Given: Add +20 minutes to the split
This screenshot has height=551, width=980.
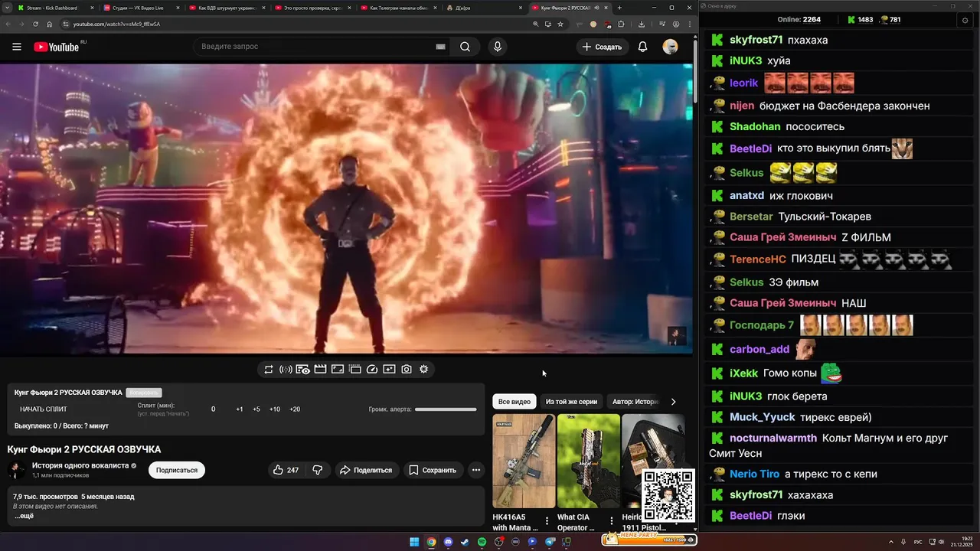Looking at the screenshot, I should pyautogui.click(x=295, y=409).
